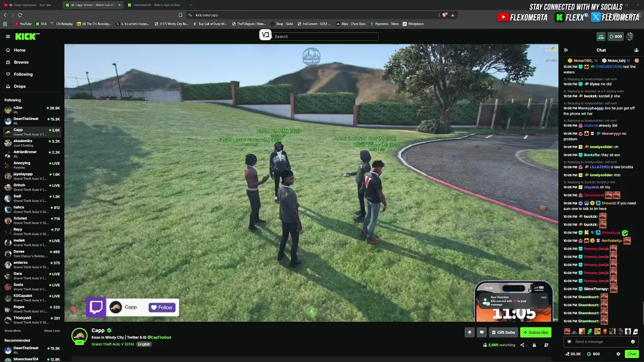Click the Send a message field
Image resolution: width=644 pixels, height=362 pixels.
click(x=601, y=342)
